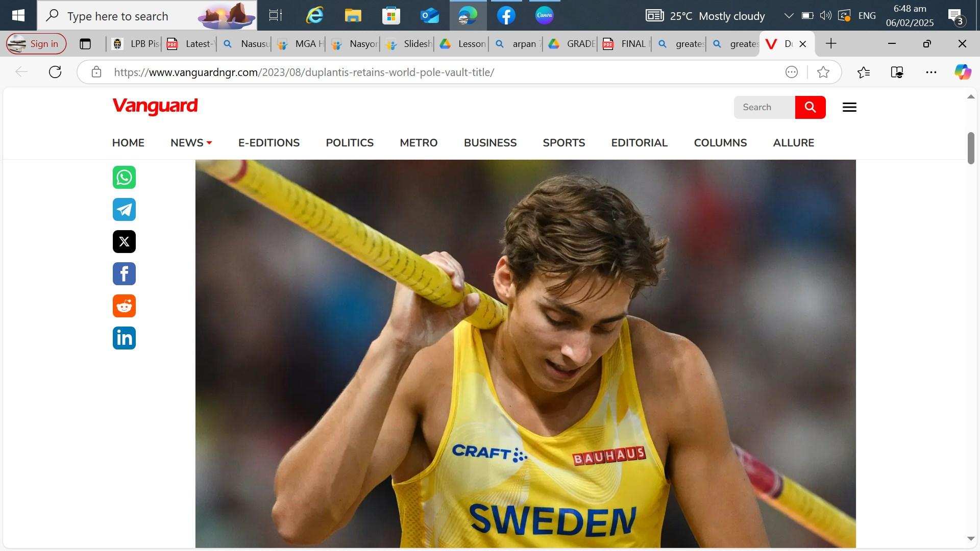Viewport: 980px width, 551px height.
Task: Share article on Reddit icon
Action: (124, 306)
